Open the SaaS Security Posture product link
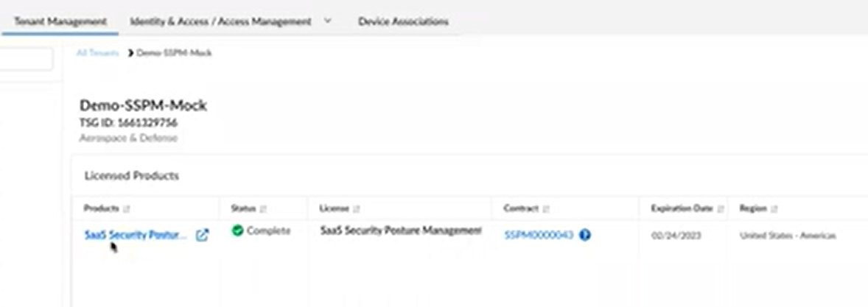This screenshot has height=307, width=868. [136, 236]
